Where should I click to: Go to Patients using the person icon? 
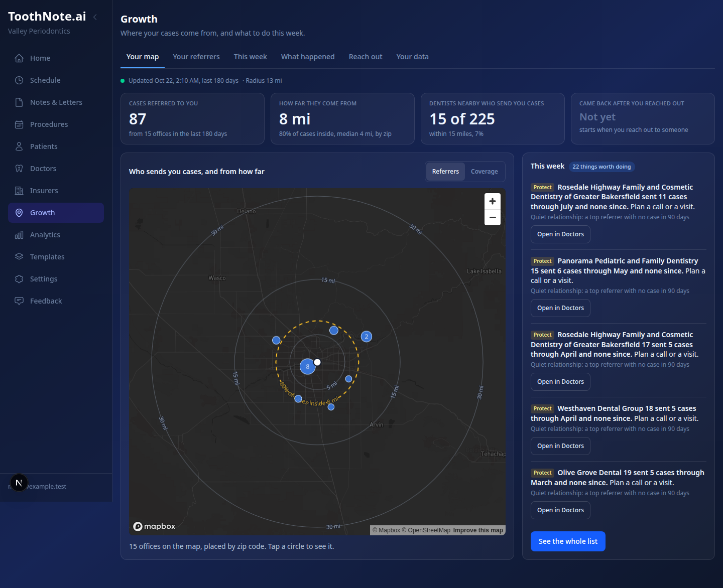pos(19,146)
